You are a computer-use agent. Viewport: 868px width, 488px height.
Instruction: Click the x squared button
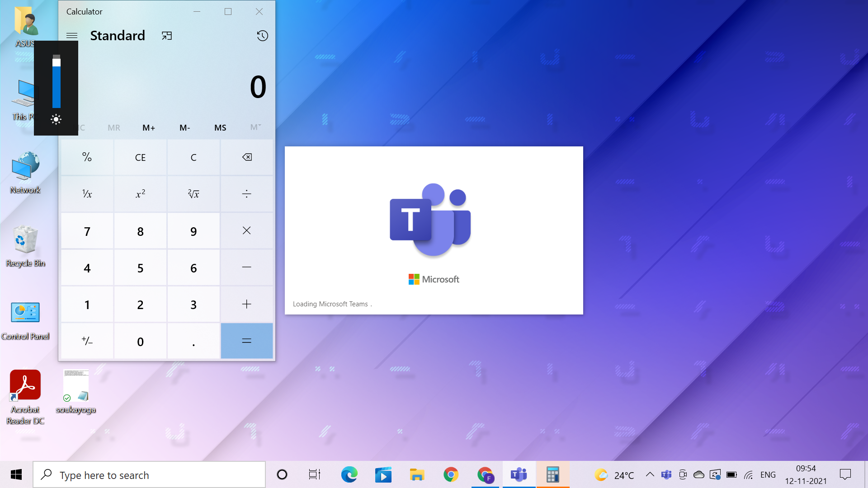pos(140,194)
